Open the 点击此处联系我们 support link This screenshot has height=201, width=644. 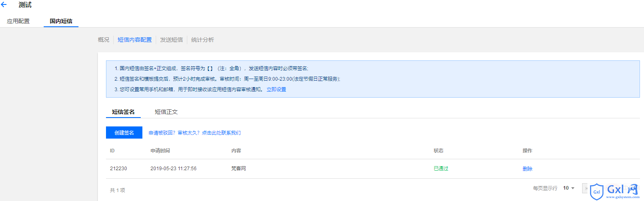click(221, 133)
